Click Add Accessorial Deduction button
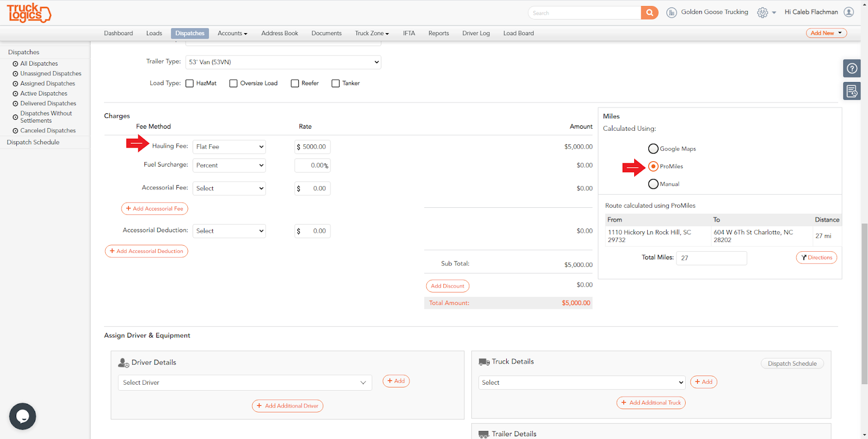The height and width of the screenshot is (439, 868). pos(146,251)
